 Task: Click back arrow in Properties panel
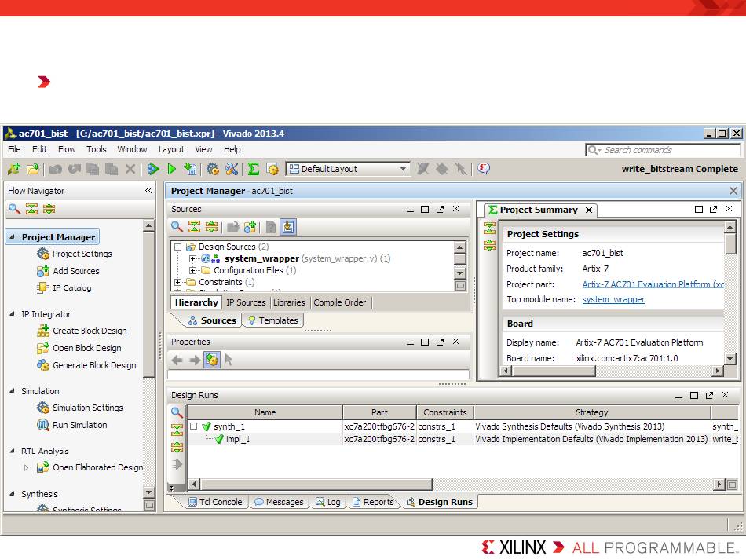pos(177,361)
